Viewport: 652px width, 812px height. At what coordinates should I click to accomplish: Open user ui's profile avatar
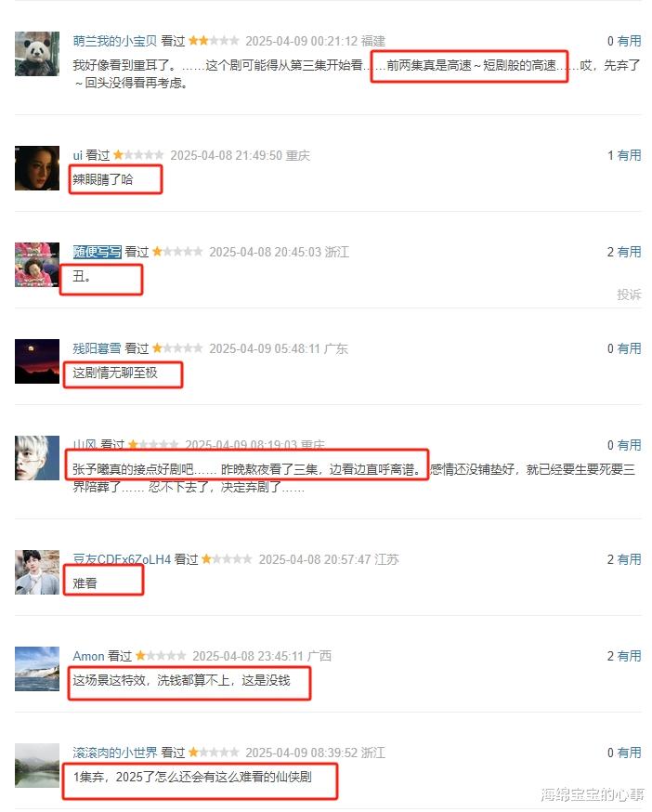click(37, 168)
